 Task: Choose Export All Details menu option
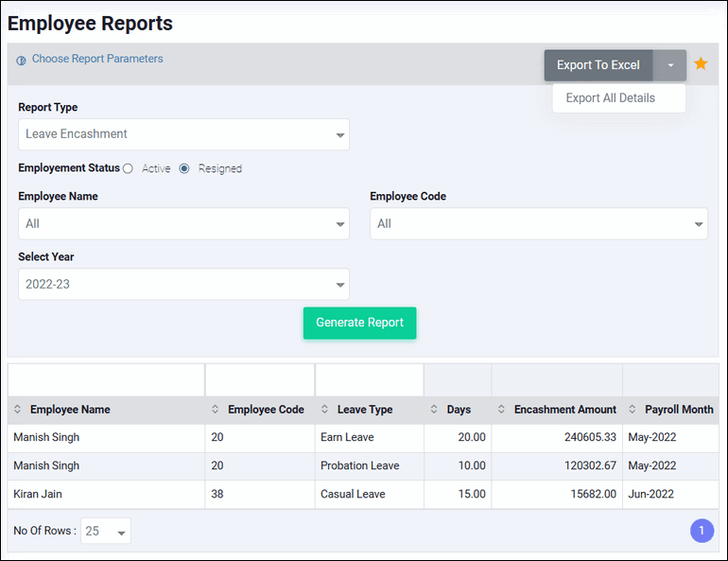tap(611, 97)
